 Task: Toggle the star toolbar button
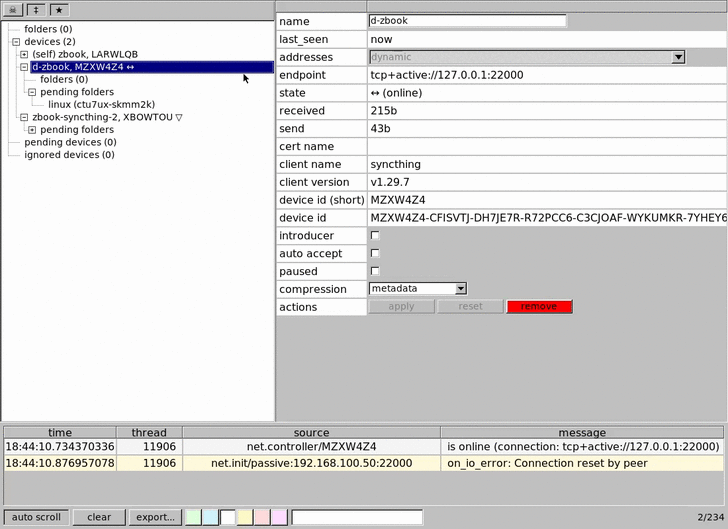coord(59,10)
